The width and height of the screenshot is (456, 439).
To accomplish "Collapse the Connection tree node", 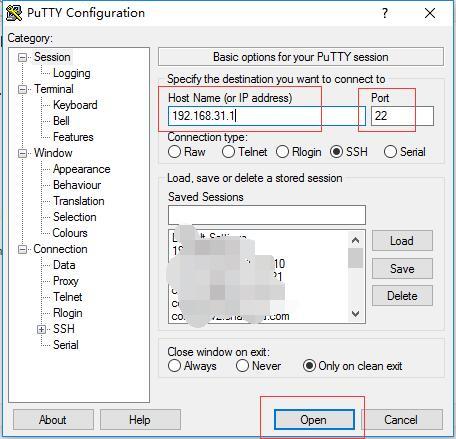I will (x=22, y=249).
